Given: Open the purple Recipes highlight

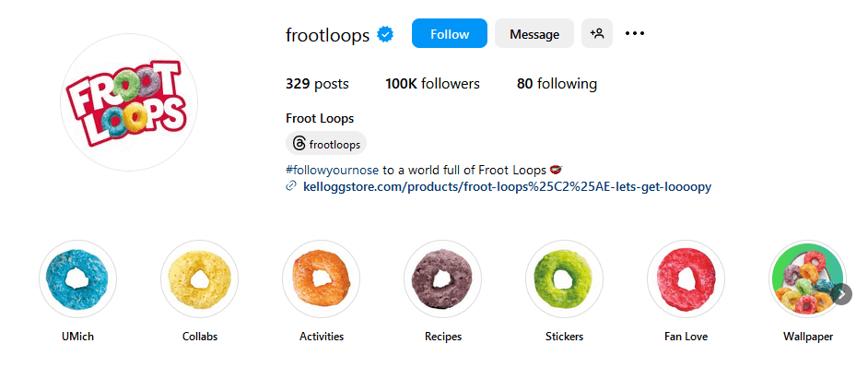Looking at the screenshot, I should click(442, 279).
